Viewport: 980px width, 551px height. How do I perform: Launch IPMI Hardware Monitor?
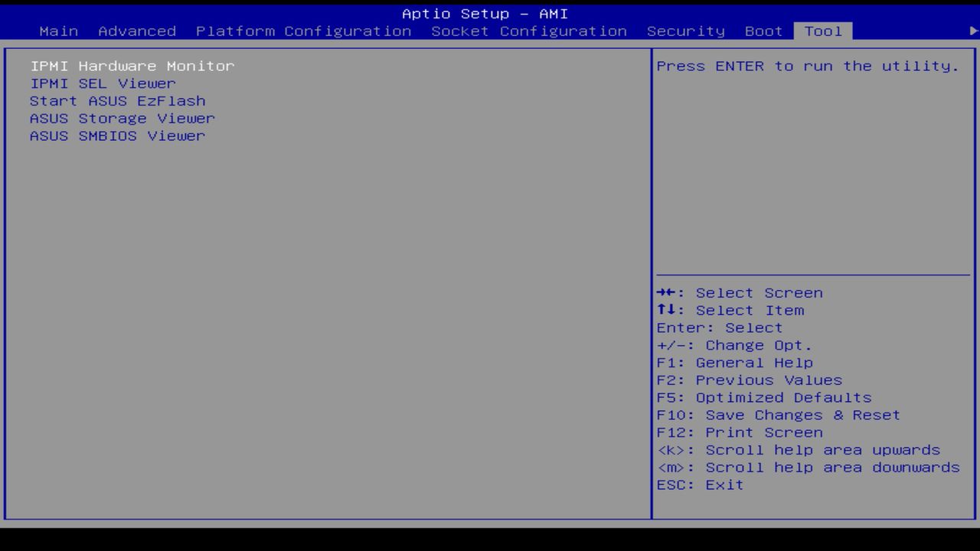point(132,66)
